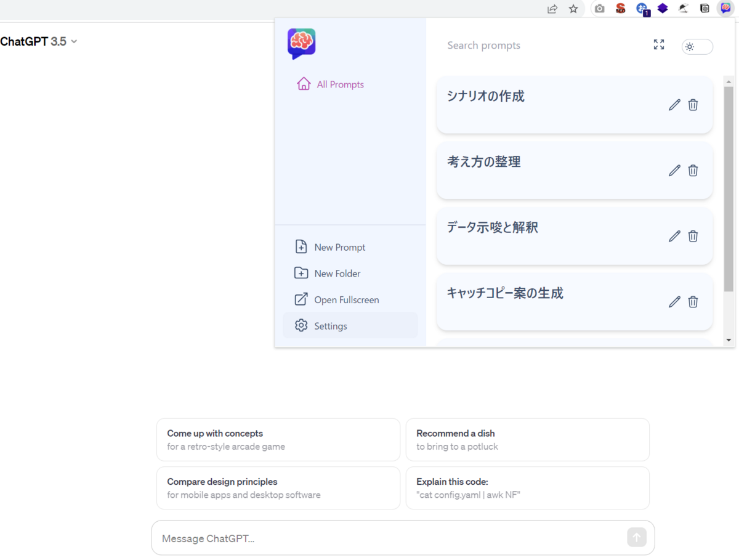739x560 pixels.
Task: Open the camera screenshot extension icon
Action: pos(599,9)
